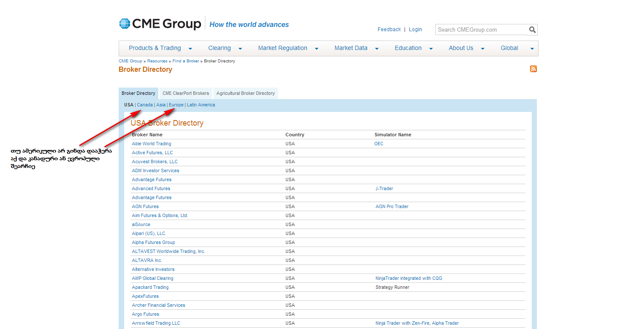Viewport: 644px width, 329px height.
Task: Open the Login link
Action: [415, 29]
